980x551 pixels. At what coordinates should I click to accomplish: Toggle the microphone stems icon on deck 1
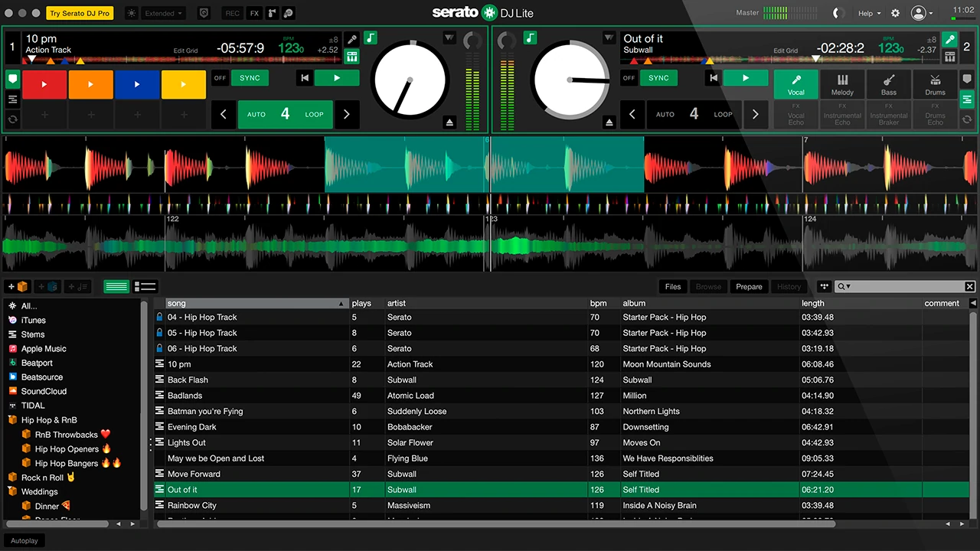[351, 40]
